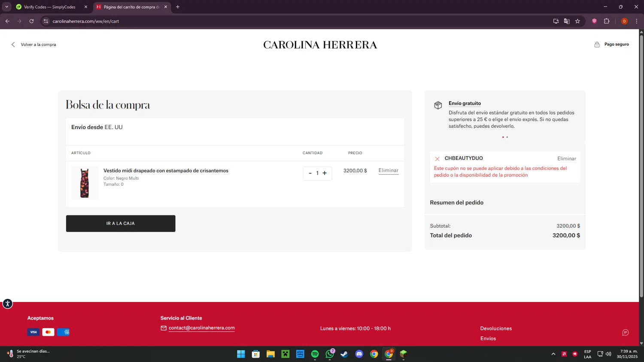This screenshot has width=644, height=362.
Task: Open Chrome three-dot menu
Action: pyautogui.click(x=637, y=21)
